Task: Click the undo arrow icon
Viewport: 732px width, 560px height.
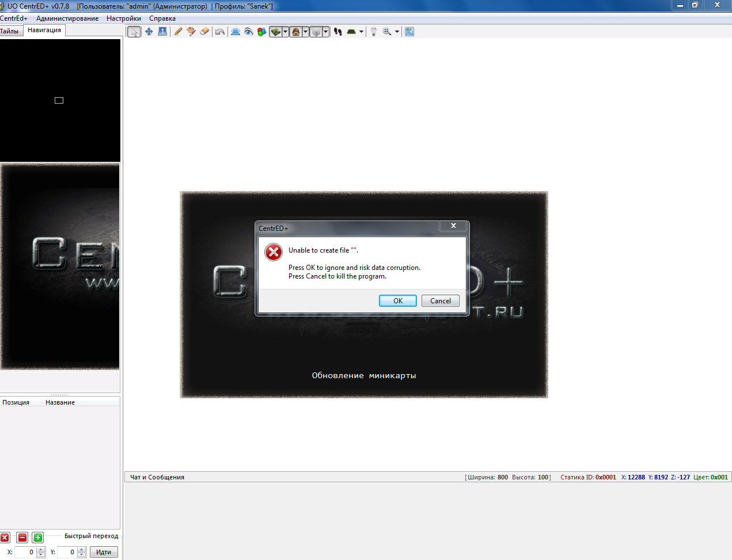Action: [x=220, y=32]
